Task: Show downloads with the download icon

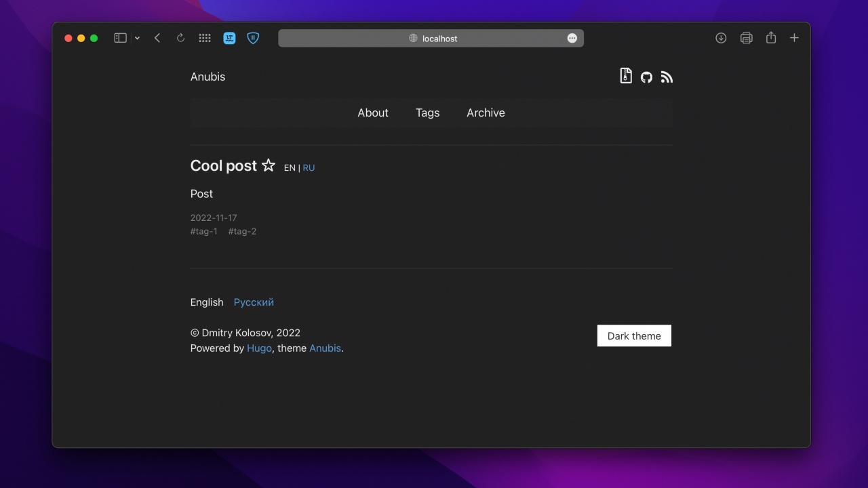Action: [721, 38]
